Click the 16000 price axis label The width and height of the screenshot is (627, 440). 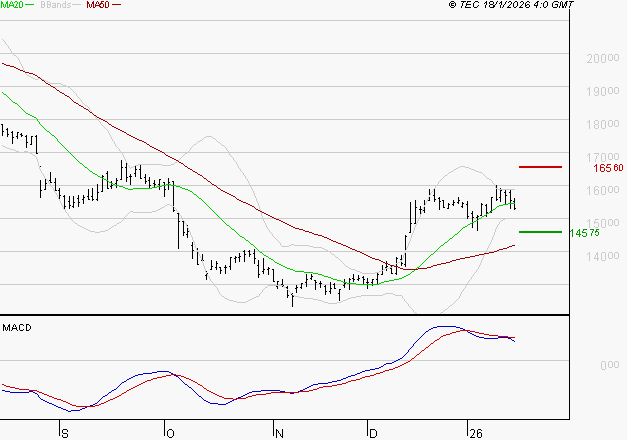(603, 190)
